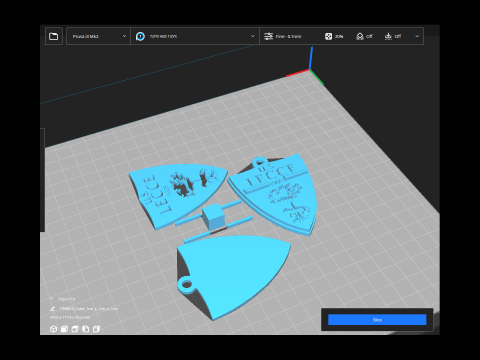Switch to top view cube icon
This screenshot has width=480, height=360.
point(75,329)
